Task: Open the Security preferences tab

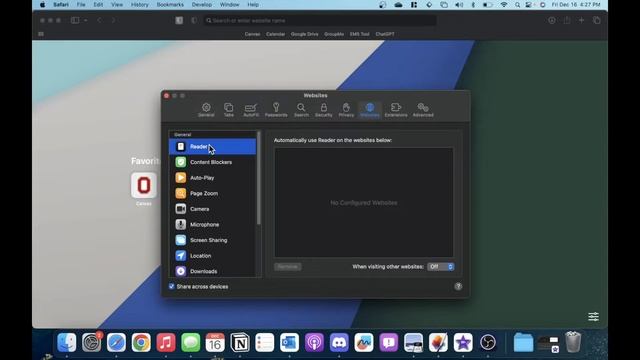Action: pyautogui.click(x=323, y=110)
